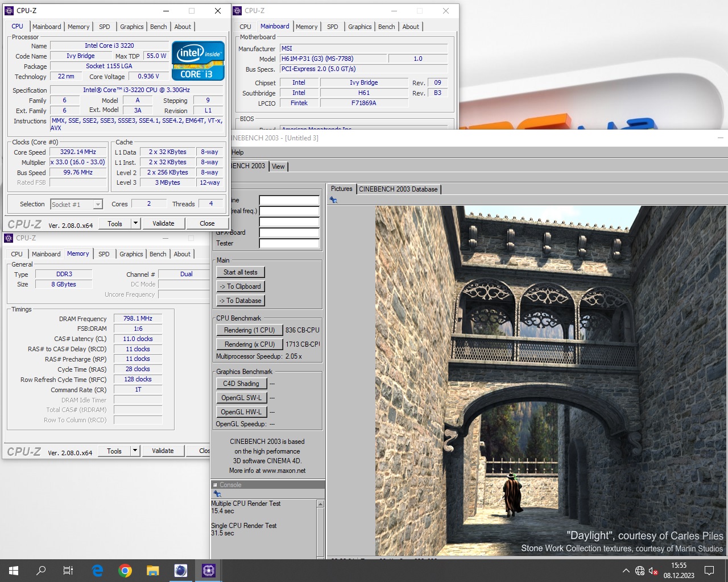Image resolution: width=728 pixels, height=582 pixels.
Task: Click the GFX-Board input field
Action: tap(289, 232)
